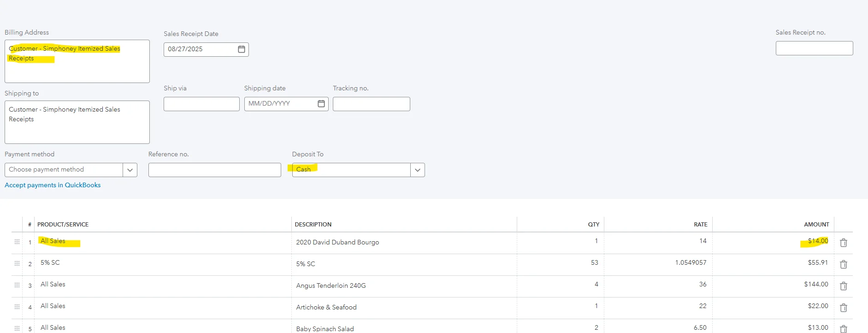868x333 pixels.
Task: Focus the Ship via field
Action: click(x=201, y=104)
